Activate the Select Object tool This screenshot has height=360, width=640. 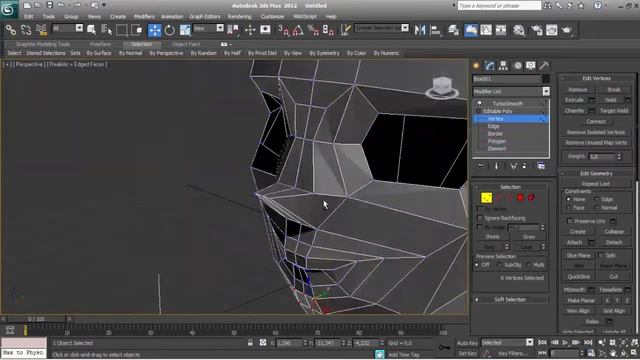tap(91, 30)
